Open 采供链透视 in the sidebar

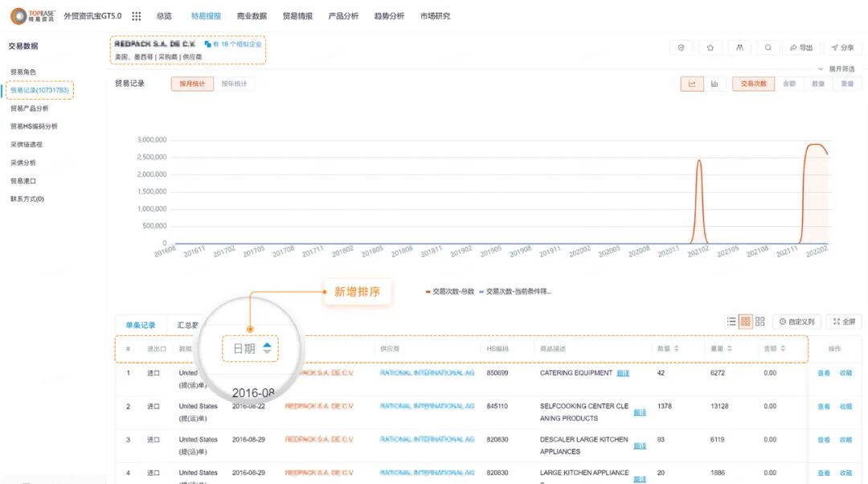pos(26,145)
